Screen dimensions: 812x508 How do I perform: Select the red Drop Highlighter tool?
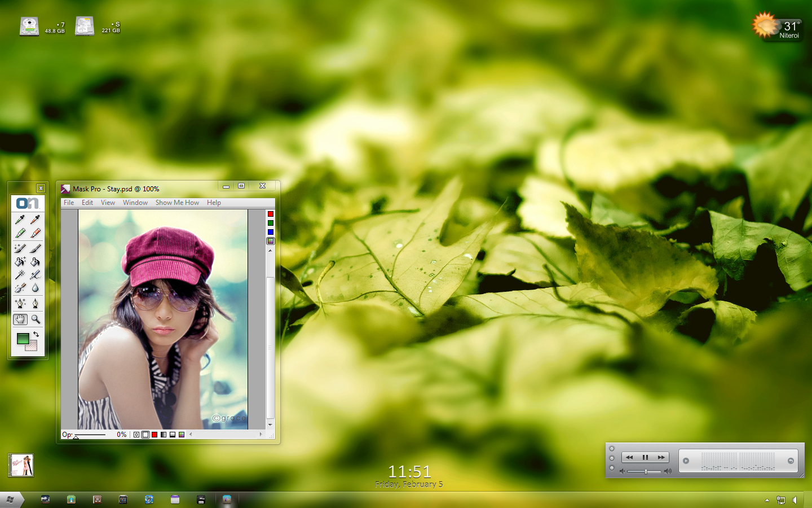(x=35, y=233)
